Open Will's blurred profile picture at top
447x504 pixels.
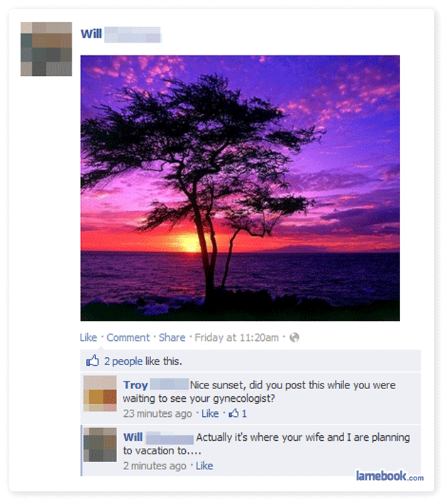(x=46, y=49)
